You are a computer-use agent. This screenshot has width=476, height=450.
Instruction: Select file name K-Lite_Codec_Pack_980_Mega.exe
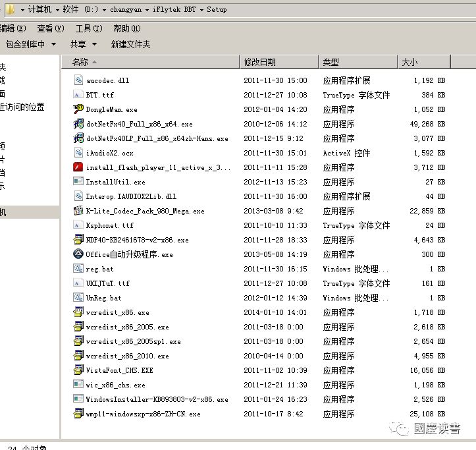pyautogui.click(x=145, y=211)
